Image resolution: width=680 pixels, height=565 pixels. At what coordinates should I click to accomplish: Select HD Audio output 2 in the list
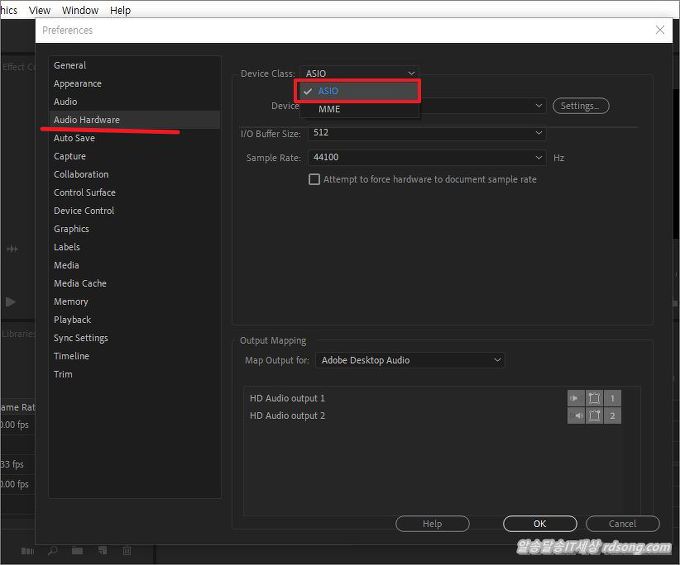coord(287,416)
